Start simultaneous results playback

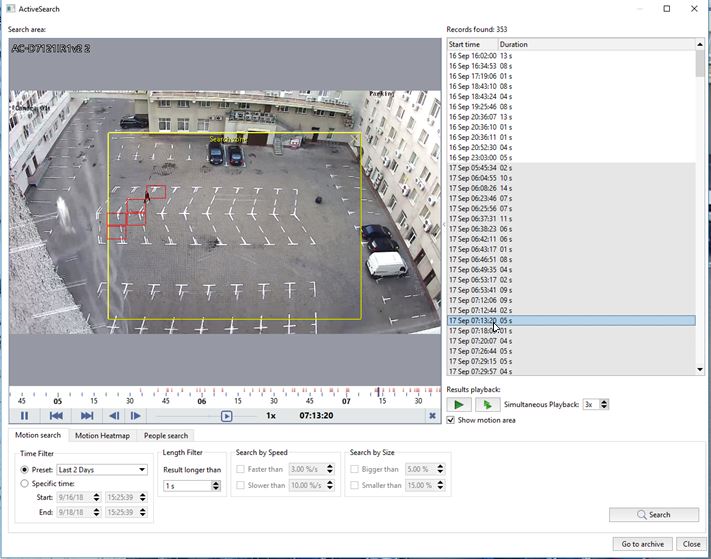(487, 404)
